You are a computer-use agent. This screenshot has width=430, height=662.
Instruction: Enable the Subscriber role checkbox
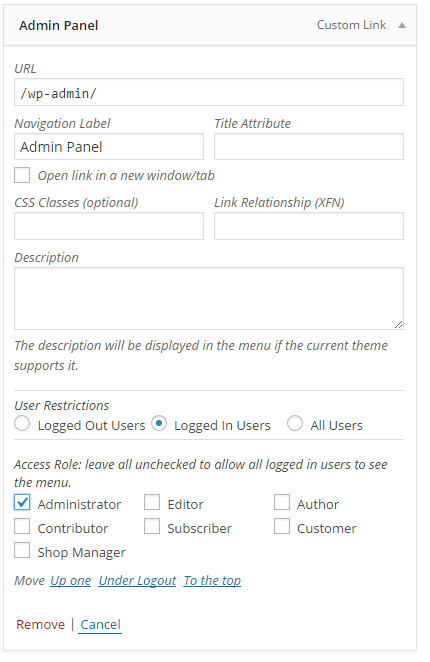click(152, 526)
